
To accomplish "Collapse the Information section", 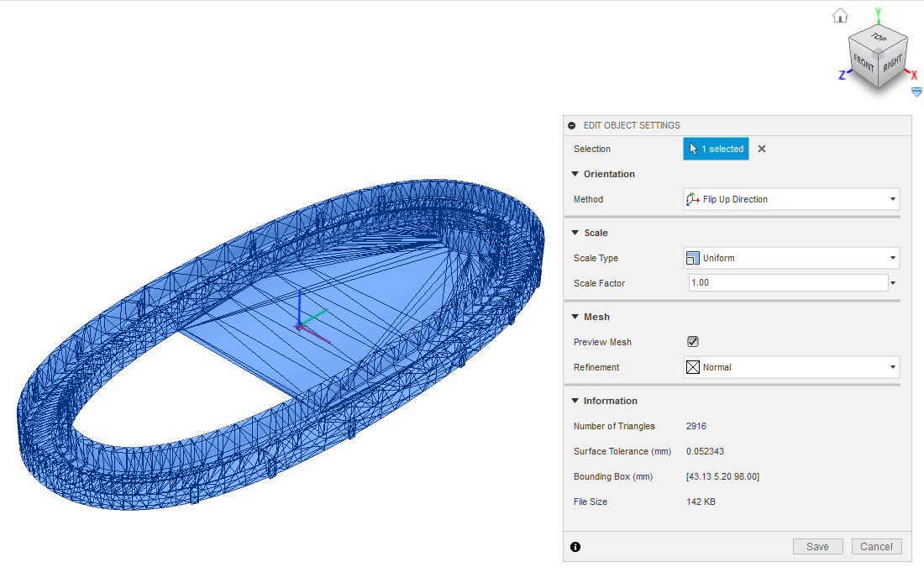I will [x=575, y=401].
